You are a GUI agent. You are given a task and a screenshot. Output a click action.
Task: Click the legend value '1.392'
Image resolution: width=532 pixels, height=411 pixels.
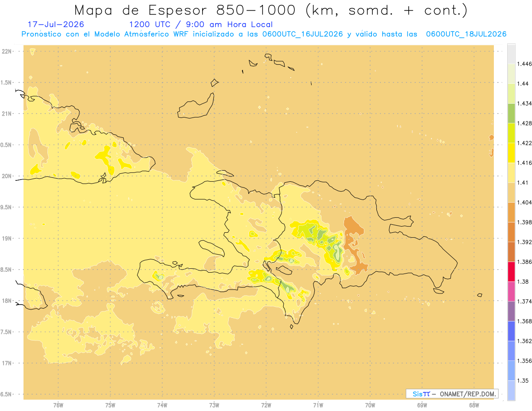tap(524, 242)
